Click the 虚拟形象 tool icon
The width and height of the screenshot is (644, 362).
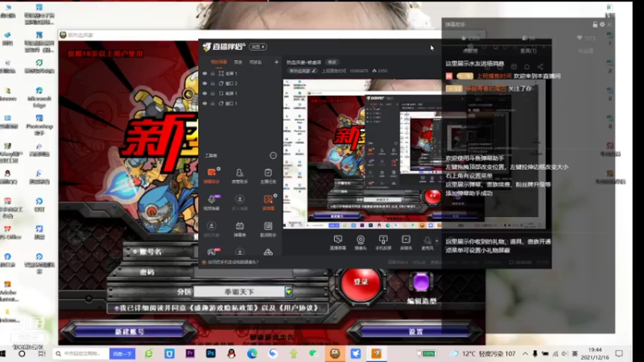coord(212,226)
